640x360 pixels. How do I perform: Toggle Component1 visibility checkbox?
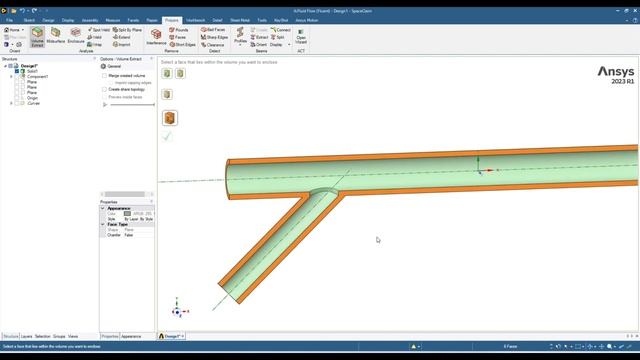(17, 76)
